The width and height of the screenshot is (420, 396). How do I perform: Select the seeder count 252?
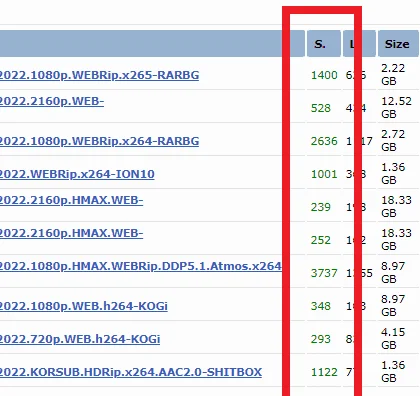(321, 240)
